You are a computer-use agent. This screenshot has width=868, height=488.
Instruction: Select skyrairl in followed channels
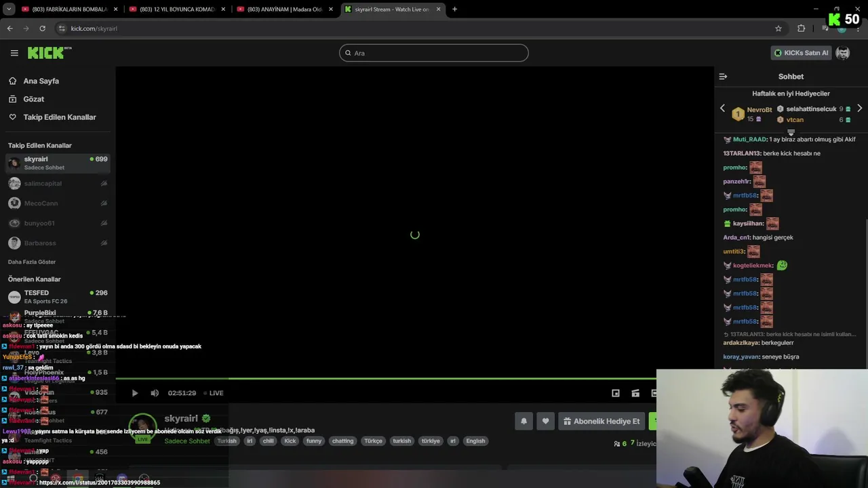pyautogui.click(x=58, y=163)
